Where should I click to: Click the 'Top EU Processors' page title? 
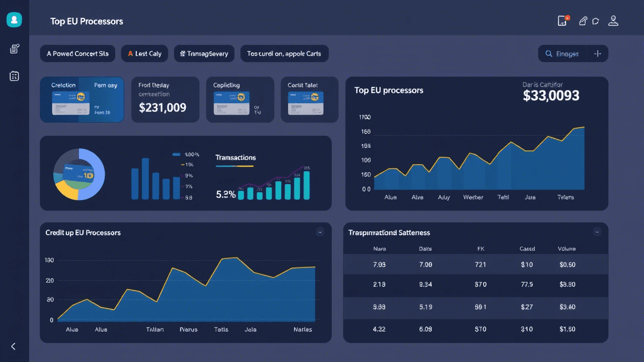click(x=87, y=21)
